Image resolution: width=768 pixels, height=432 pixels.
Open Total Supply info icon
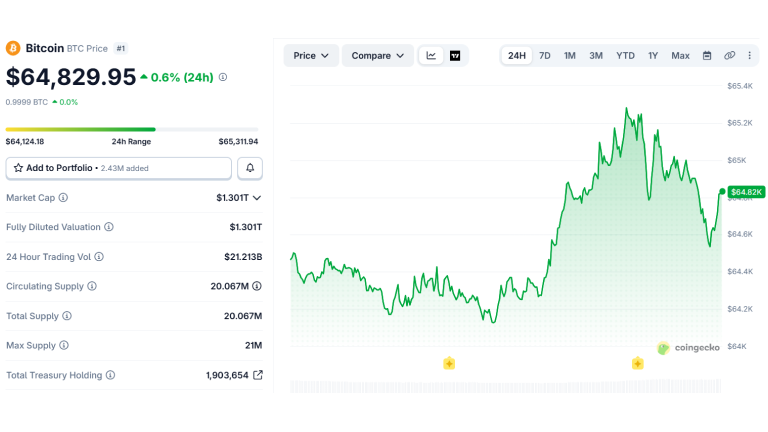click(x=67, y=316)
